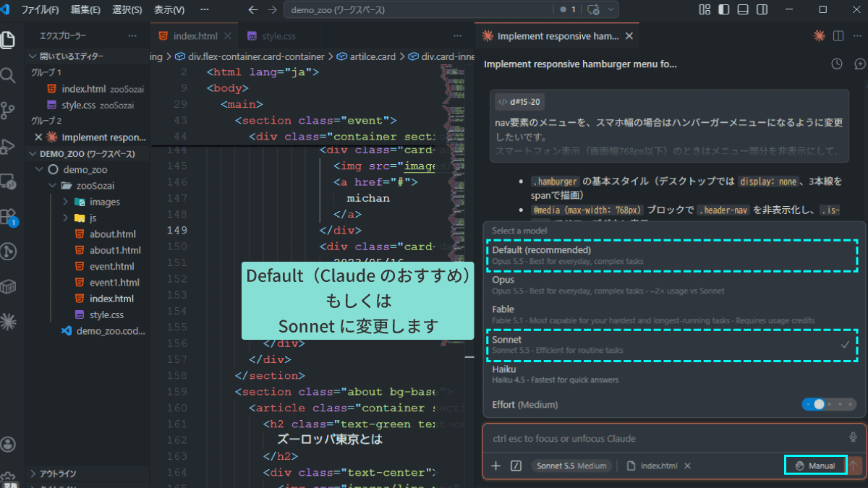This screenshot has width=868, height=488.
Task: Open the Extensions view with the badge
Action: point(8,217)
